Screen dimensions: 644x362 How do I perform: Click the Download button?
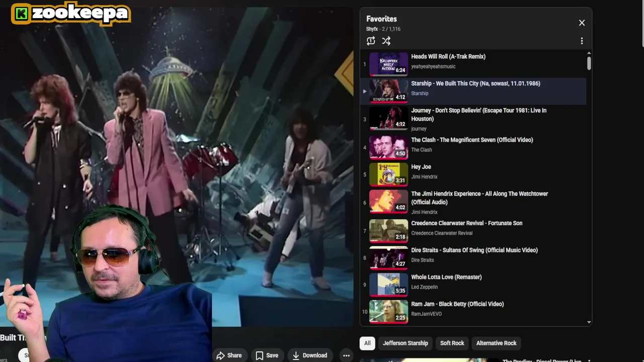(x=310, y=355)
